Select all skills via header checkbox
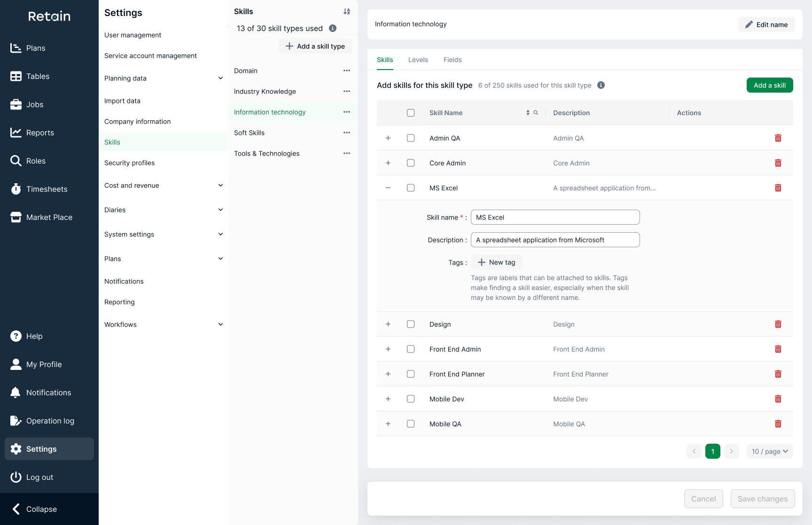The image size is (812, 525). 410,113
